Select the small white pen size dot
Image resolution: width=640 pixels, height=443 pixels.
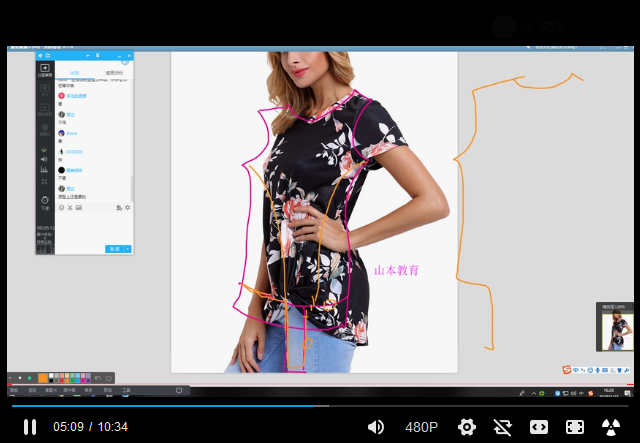(x=20, y=378)
